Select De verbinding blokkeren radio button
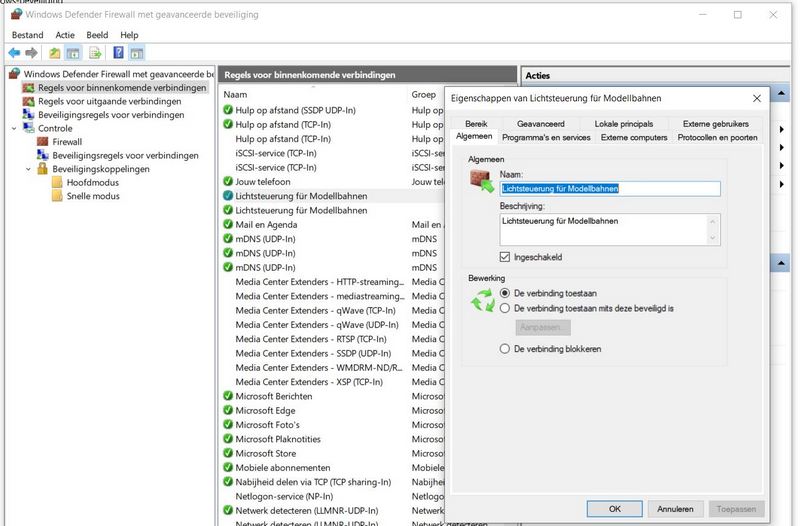The width and height of the screenshot is (800, 526). [x=505, y=349]
